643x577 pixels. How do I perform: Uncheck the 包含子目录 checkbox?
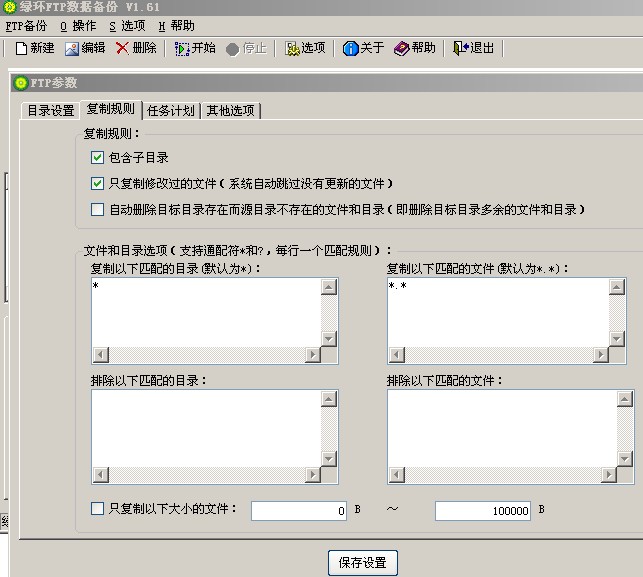[97, 158]
